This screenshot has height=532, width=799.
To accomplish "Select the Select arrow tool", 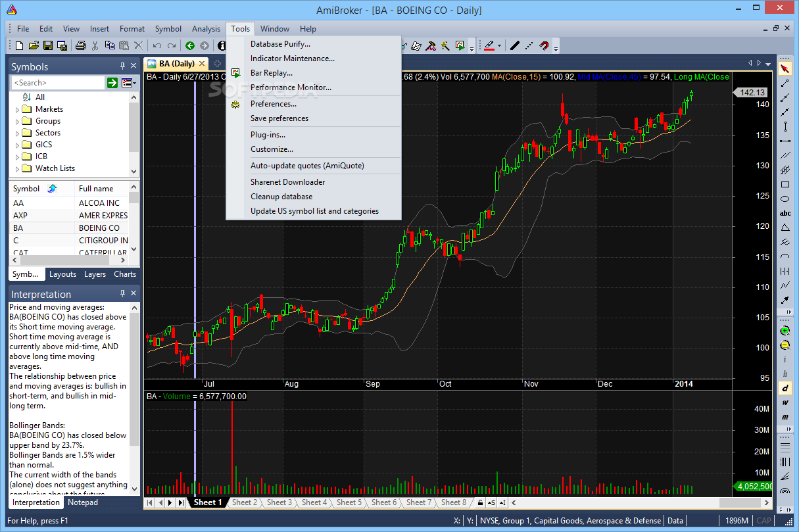I will point(785,69).
